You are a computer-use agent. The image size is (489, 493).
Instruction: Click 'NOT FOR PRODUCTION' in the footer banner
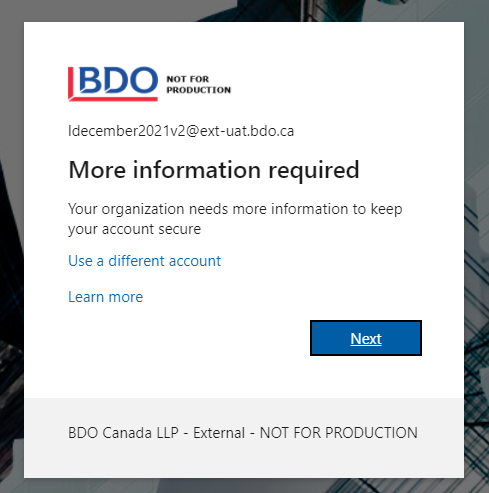[x=339, y=433]
